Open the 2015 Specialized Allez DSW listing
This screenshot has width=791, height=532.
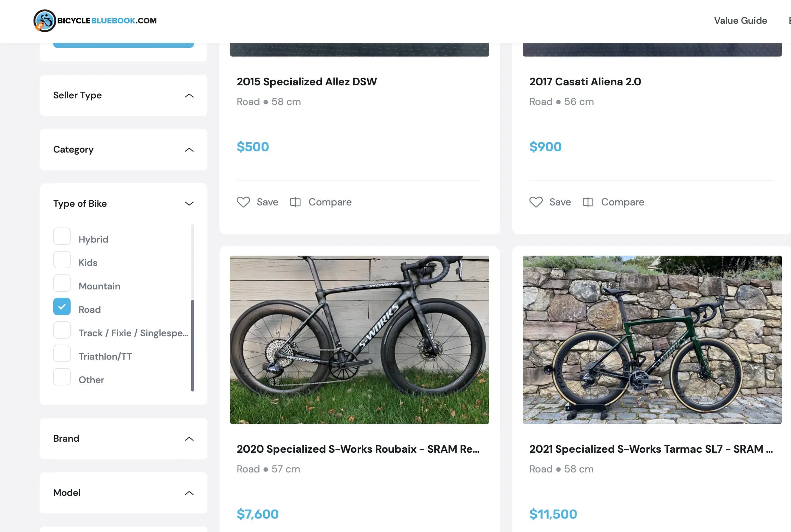click(306, 82)
